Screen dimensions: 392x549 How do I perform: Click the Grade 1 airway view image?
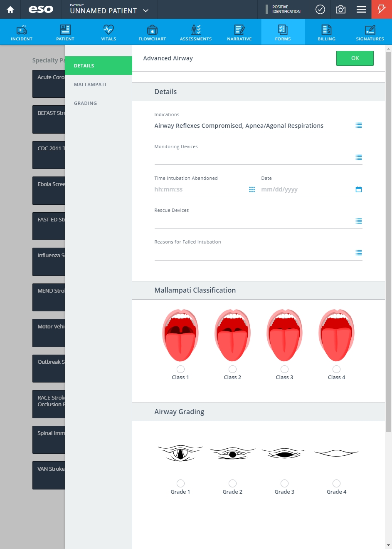pos(180,453)
